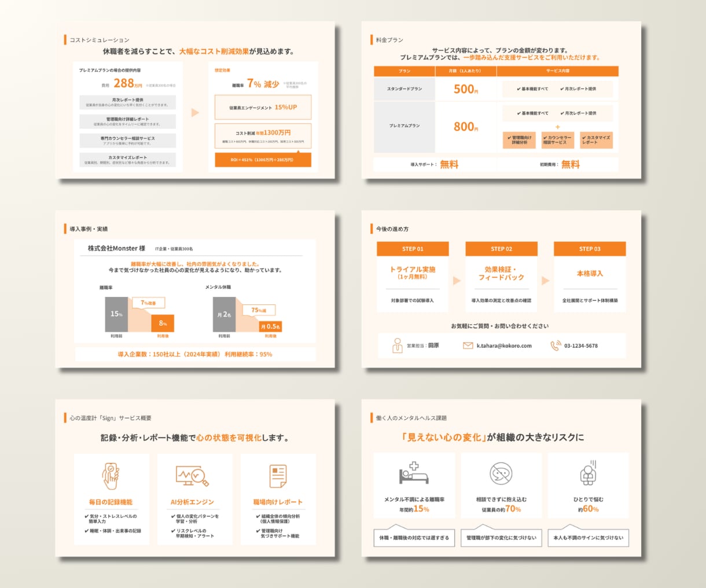Click the salesperson icon beside 営業担当:田原
Image resolution: width=706 pixels, height=588 pixels.
click(397, 346)
